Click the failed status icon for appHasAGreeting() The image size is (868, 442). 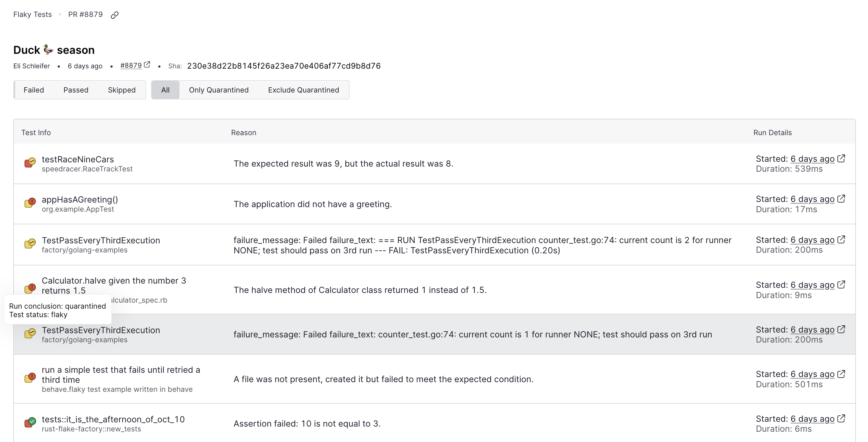[x=30, y=203]
